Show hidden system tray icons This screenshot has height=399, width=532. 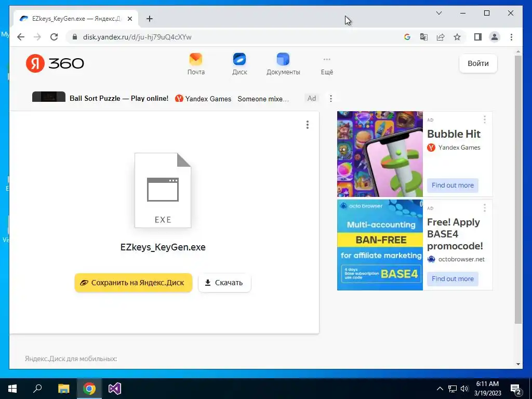pos(440,389)
